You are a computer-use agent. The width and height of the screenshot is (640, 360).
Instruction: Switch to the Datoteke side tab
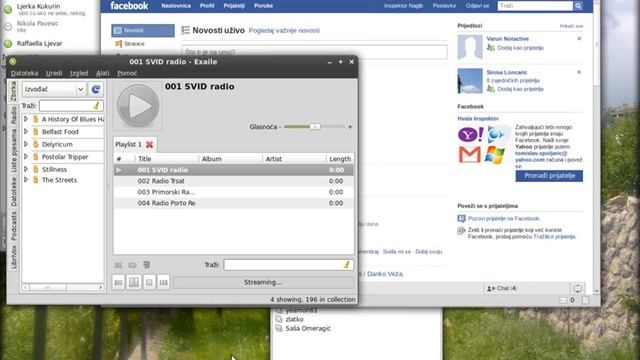[13, 192]
